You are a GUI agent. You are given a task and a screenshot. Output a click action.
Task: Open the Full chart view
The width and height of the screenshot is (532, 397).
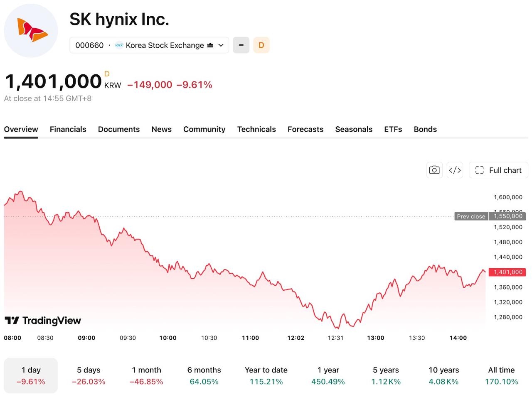pos(498,170)
